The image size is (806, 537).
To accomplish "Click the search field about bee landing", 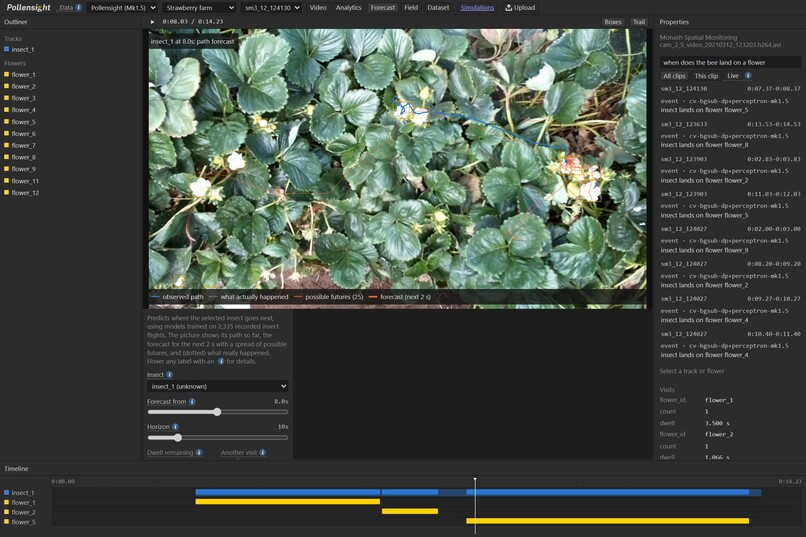I will 730,63.
